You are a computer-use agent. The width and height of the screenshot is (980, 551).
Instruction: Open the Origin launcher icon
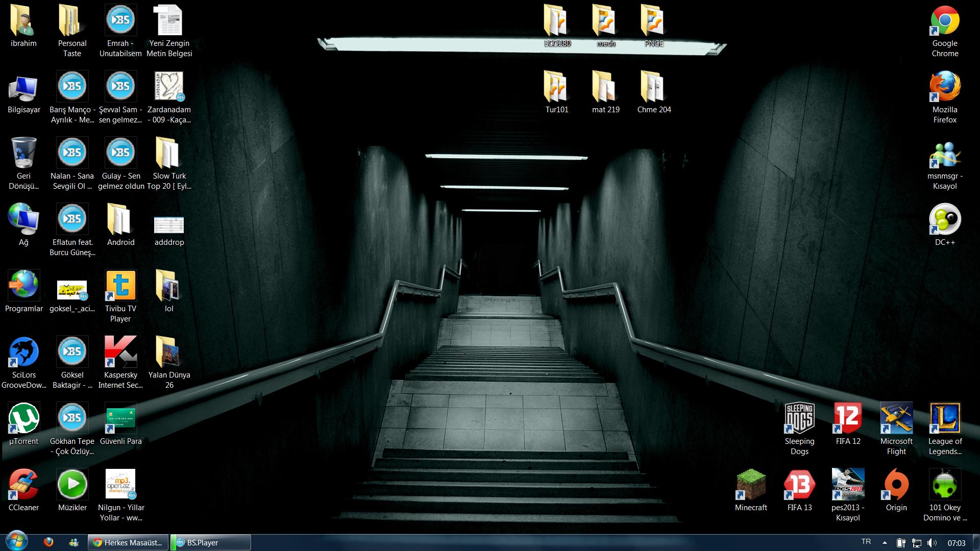point(896,485)
